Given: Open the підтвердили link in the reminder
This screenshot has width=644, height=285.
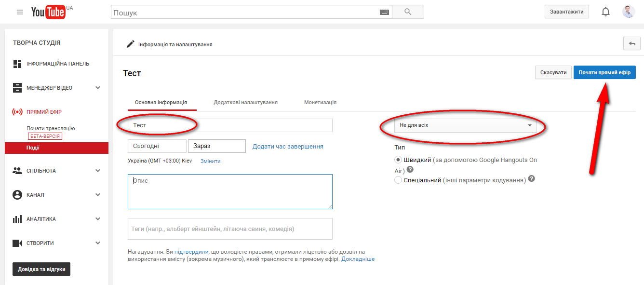Looking at the screenshot, I should click(x=191, y=252).
